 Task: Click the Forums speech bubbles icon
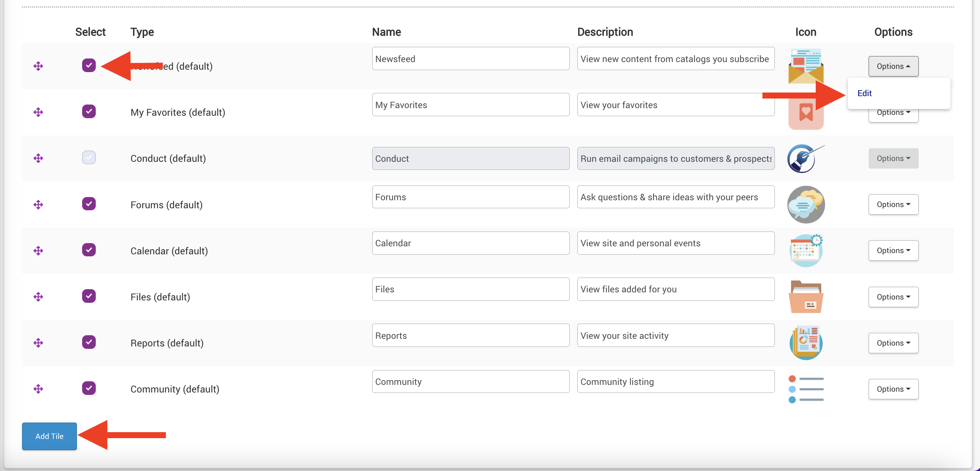pyautogui.click(x=806, y=205)
